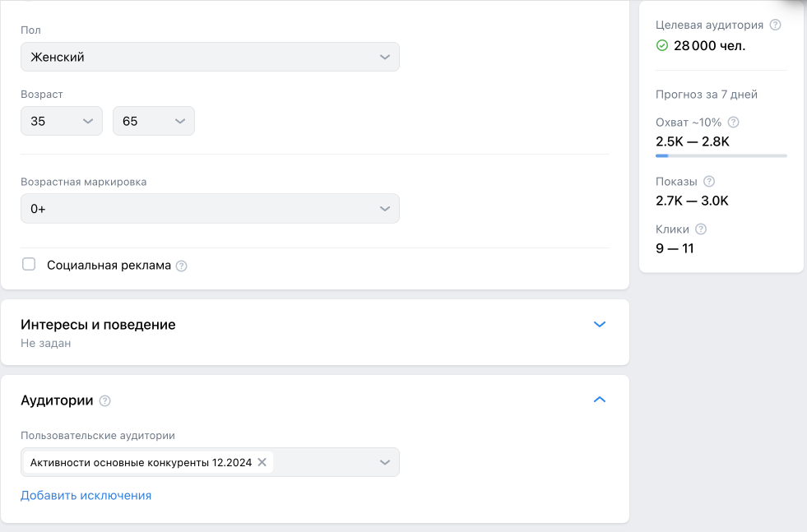Click help icon beside Клики

tap(701, 229)
